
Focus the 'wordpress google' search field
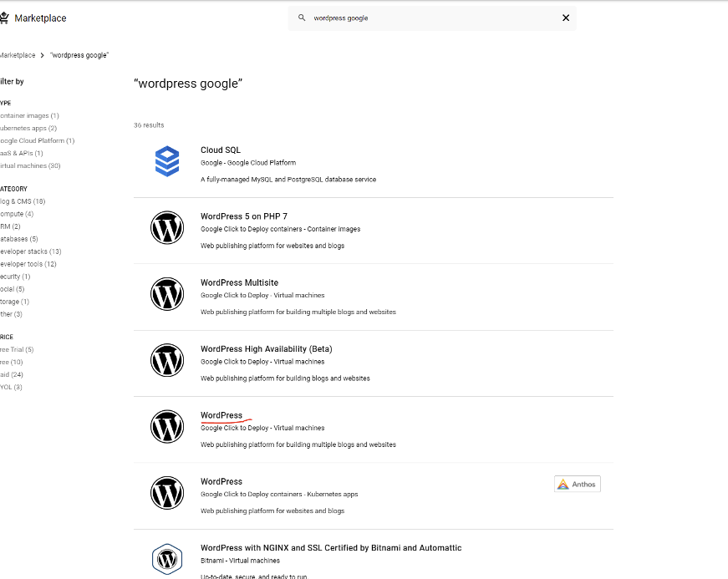coord(432,18)
